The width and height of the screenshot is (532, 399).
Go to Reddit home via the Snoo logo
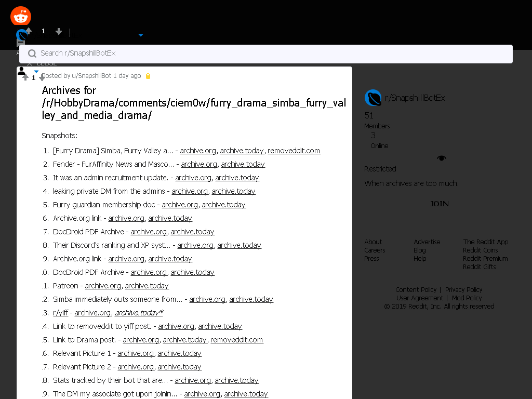coord(21,16)
